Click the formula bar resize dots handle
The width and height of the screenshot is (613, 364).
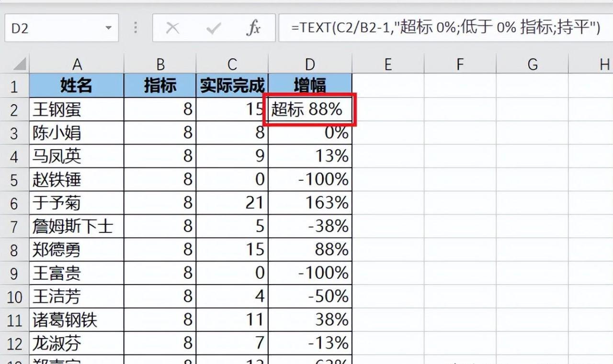pyautogui.click(x=136, y=28)
